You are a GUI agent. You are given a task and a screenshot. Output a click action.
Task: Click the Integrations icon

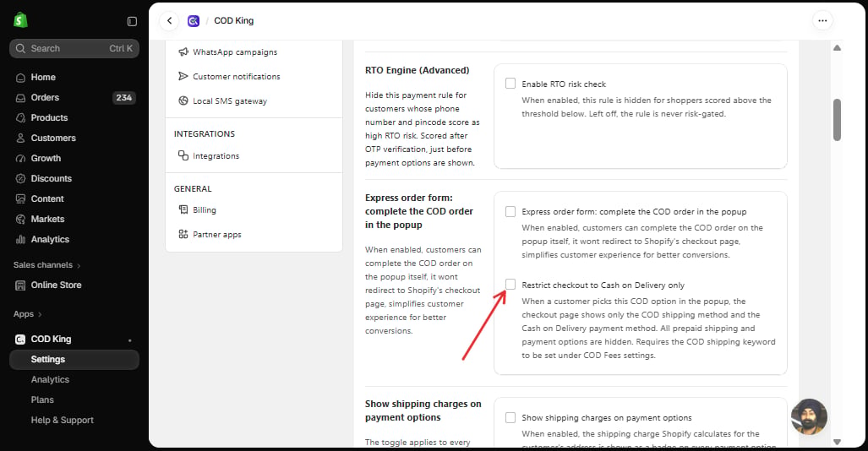coord(183,155)
